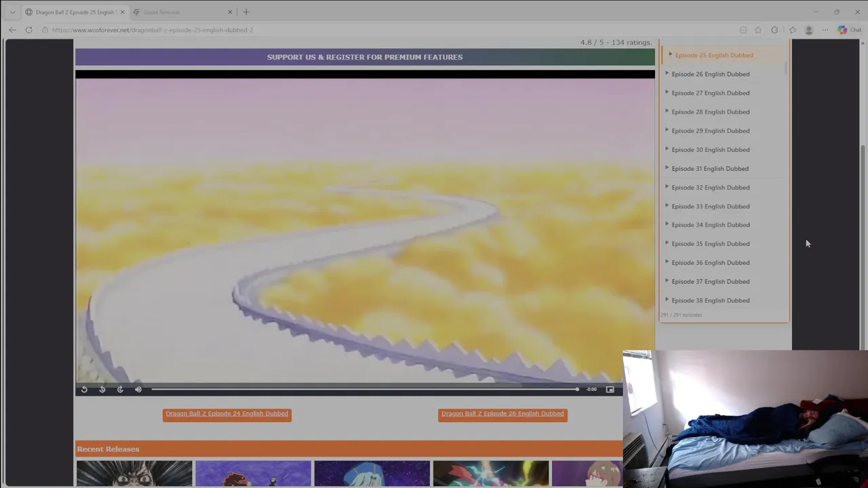868x488 pixels.
Task: Select Episode 28 English Dubbed in the list
Action: click(711, 112)
